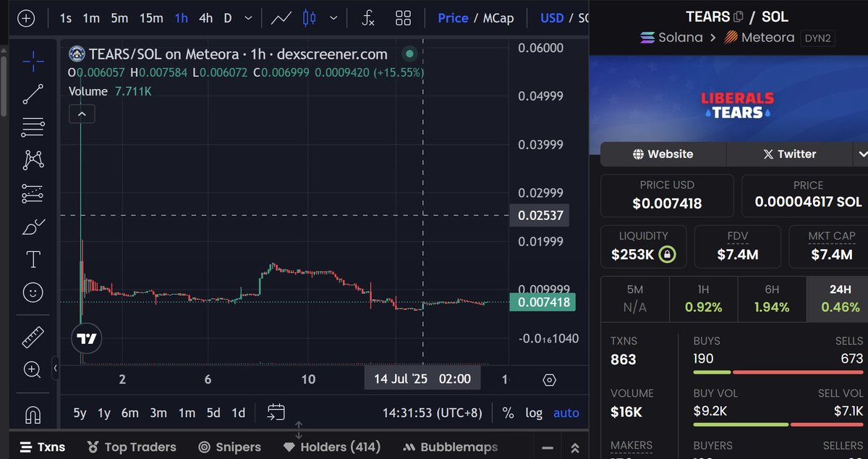The width and height of the screenshot is (868, 459).
Task: Open the Fibonacci retracement tools
Action: tap(33, 127)
